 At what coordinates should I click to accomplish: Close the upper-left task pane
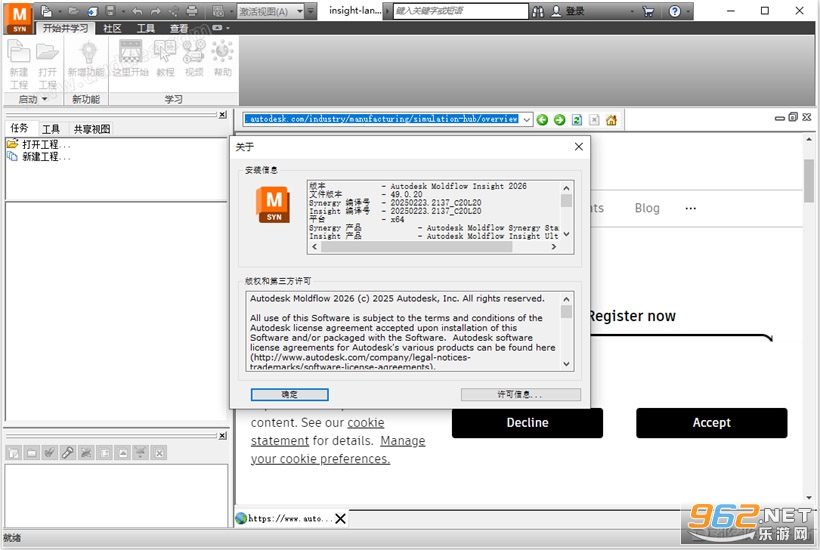(223, 114)
